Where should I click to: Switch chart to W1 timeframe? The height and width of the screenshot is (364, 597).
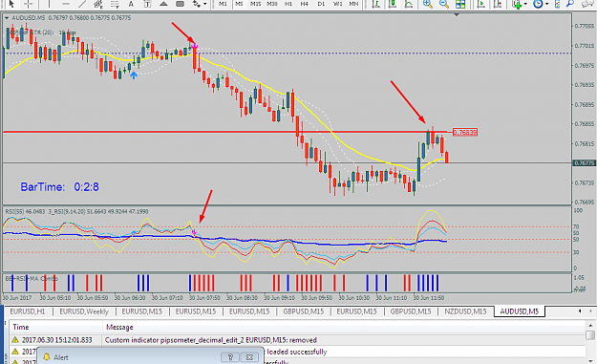click(x=337, y=4)
